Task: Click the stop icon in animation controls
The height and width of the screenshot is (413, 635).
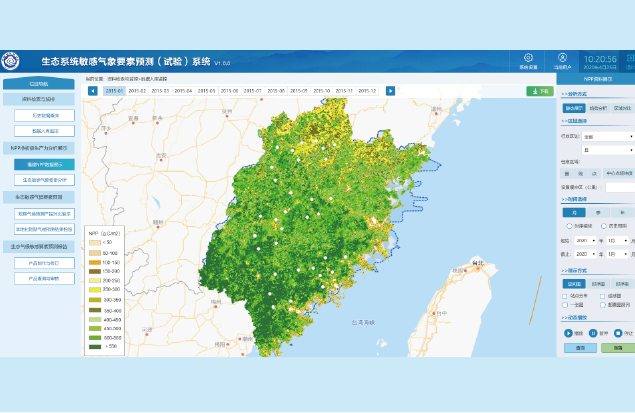Action: coord(617,333)
